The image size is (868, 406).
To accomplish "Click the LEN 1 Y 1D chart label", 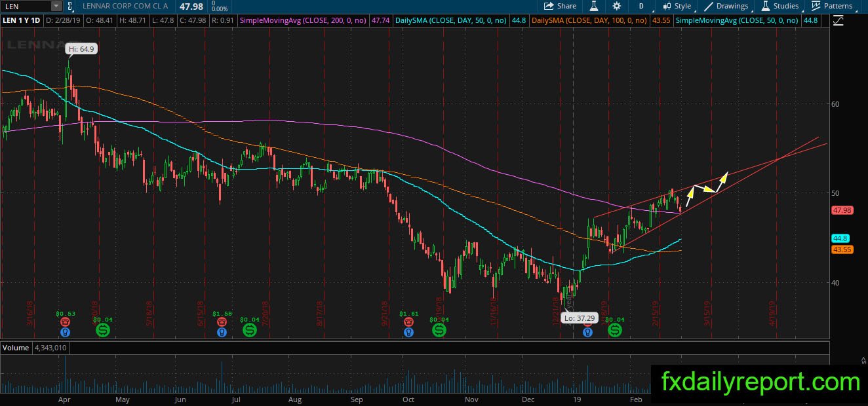I will coord(21,21).
